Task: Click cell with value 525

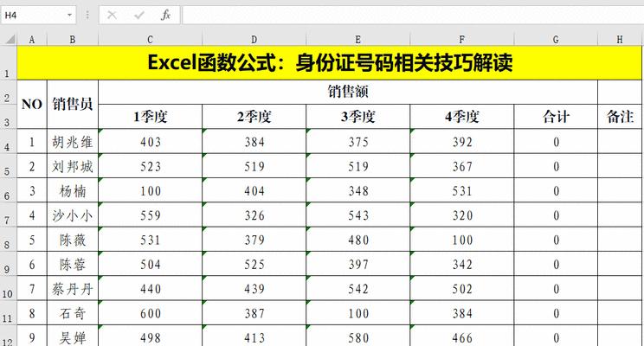Action: 254,264
